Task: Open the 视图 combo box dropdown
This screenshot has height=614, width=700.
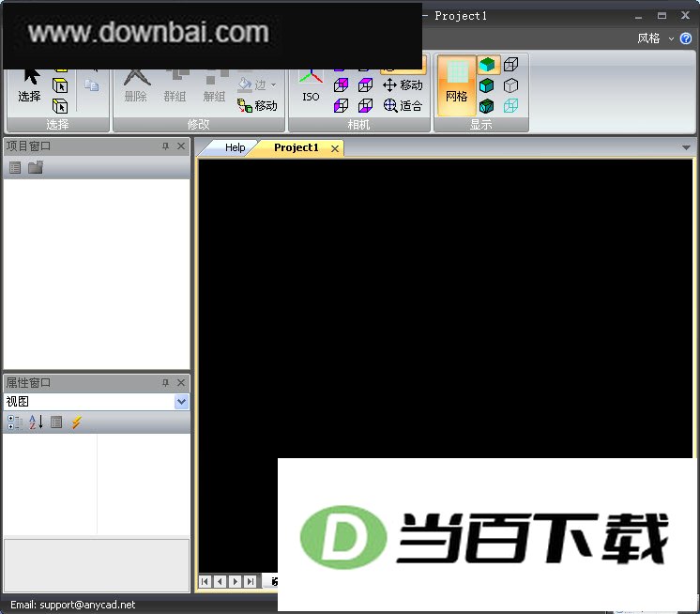Action: pyautogui.click(x=181, y=402)
